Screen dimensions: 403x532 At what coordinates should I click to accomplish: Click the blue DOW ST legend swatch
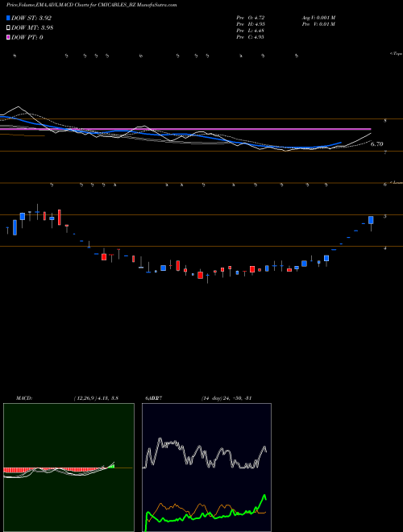click(8, 18)
